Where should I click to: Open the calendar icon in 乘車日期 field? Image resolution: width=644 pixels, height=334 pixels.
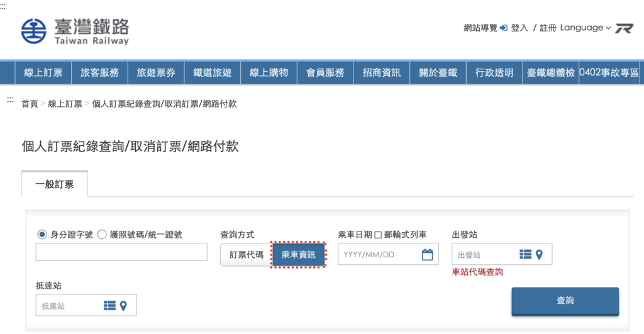pos(427,255)
